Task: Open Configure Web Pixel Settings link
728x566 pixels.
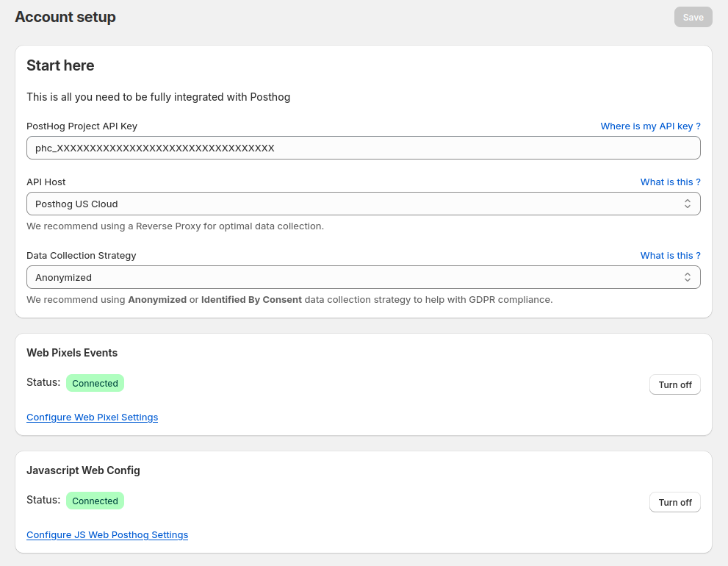Action: click(x=92, y=418)
